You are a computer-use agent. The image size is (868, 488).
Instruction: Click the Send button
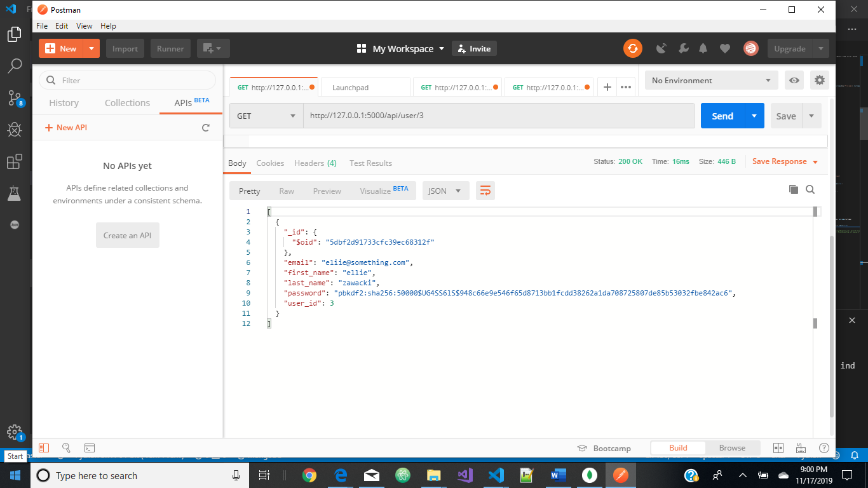(x=722, y=116)
